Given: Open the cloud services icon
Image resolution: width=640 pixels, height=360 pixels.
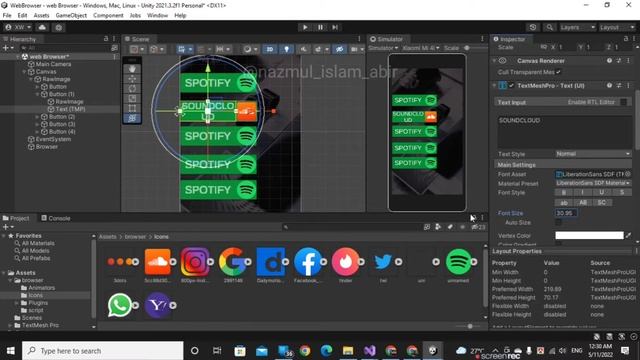Looking at the screenshot, I should [x=42, y=27].
